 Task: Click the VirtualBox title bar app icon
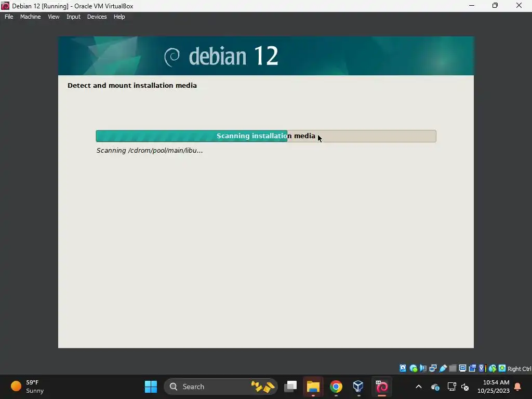point(5,6)
